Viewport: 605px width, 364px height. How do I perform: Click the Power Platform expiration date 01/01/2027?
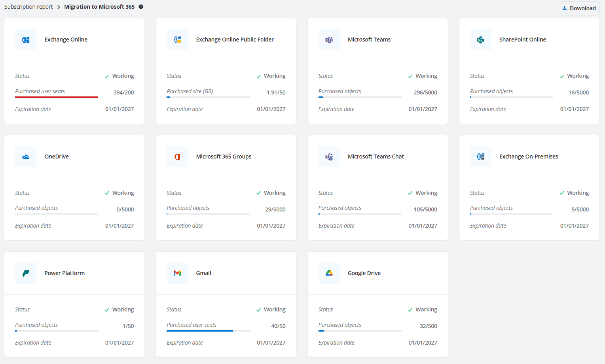[119, 343]
